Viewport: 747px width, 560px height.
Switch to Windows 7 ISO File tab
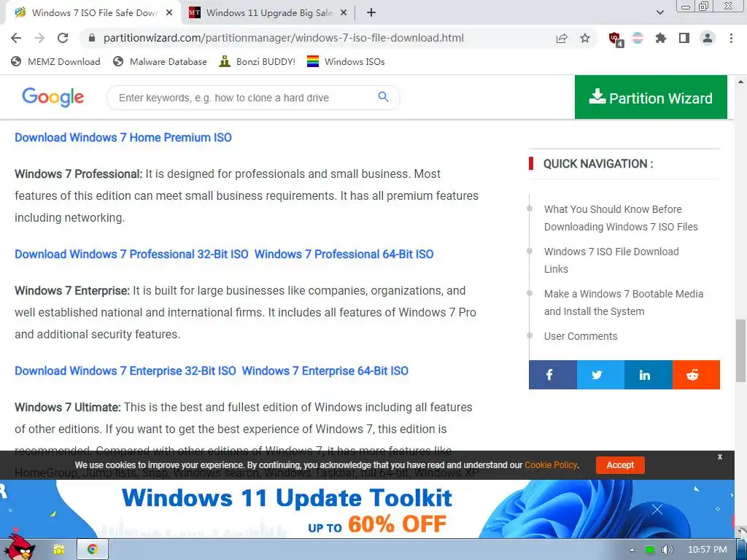(93, 13)
